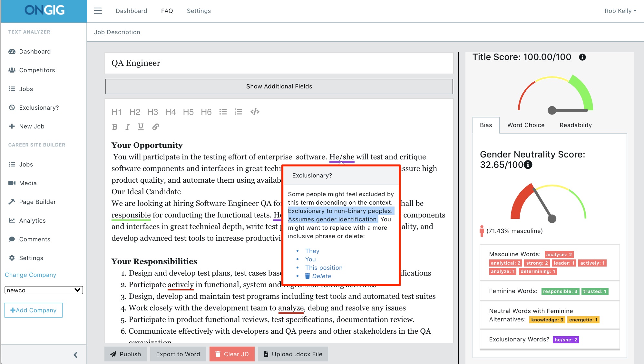
Task: Apply underline formatting to text
Action: [x=141, y=126]
